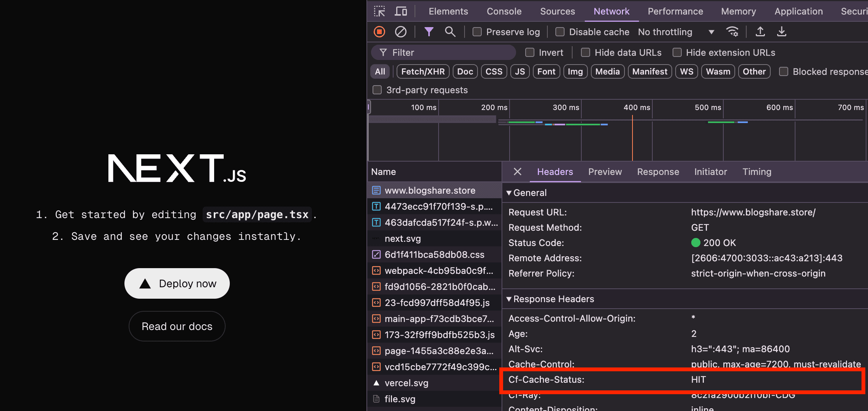
Task: Click Read our docs button
Action: point(177,326)
